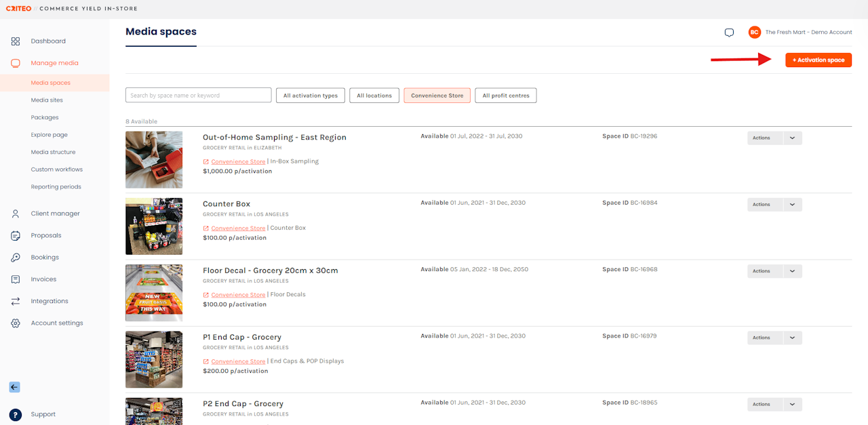Click the Account settings gear icon

pos(16,323)
